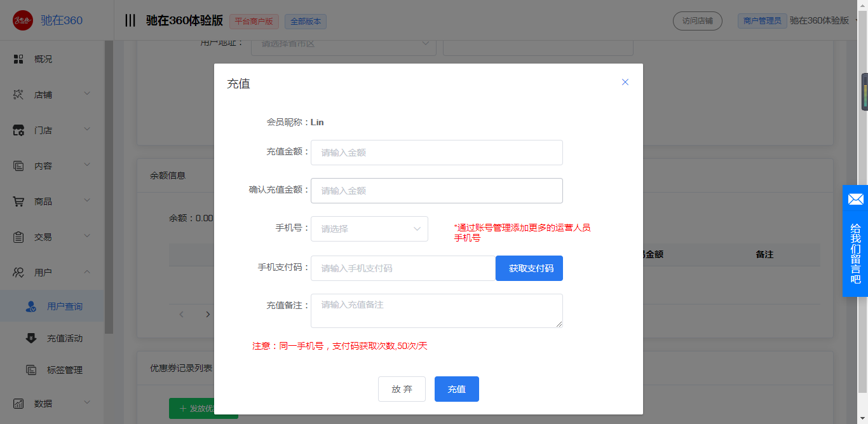Click the envelope icon on 给我们留言吧
The width and height of the screenshot is (868, 424).
855,200
